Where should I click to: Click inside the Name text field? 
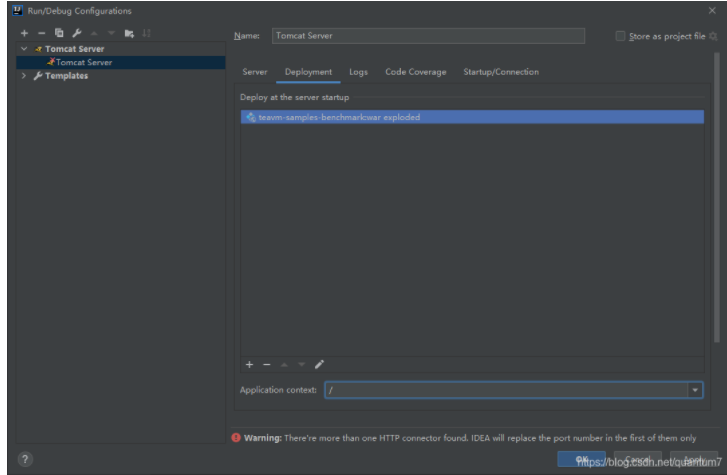(x=428, y=36)
